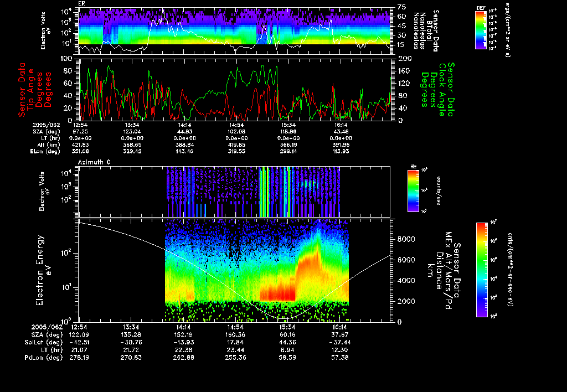
Task: Click SZA value 43.48
Action: [341, 132]
